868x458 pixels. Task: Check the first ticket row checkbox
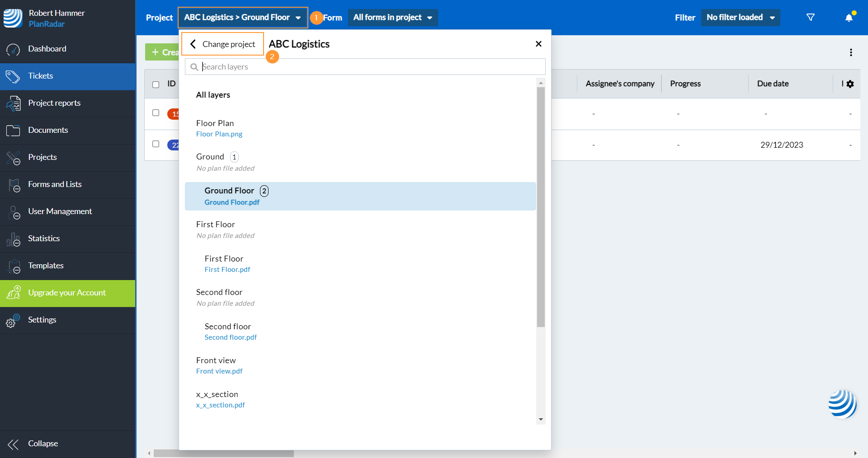tap(156, 113)
